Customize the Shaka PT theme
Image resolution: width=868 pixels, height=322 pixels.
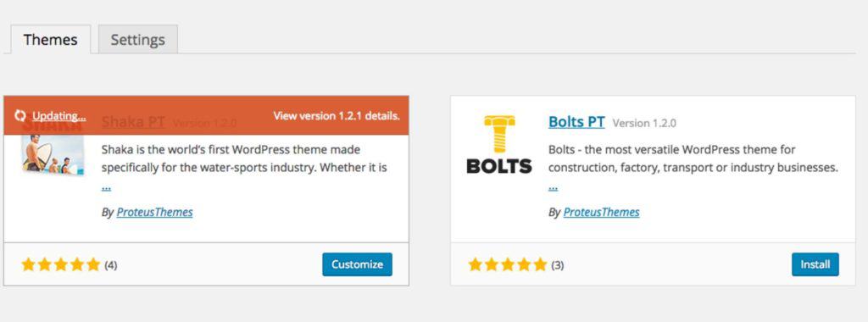(x=357, y=264)
